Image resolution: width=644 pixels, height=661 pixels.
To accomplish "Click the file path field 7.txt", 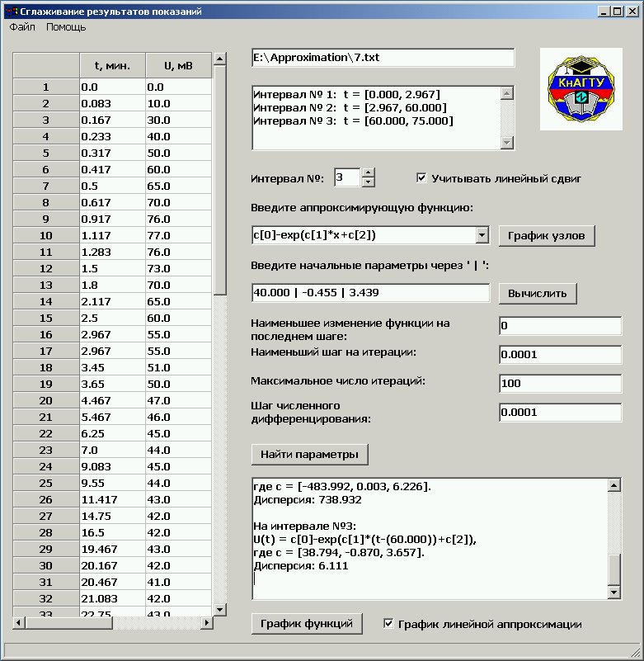I will [382, 58].
